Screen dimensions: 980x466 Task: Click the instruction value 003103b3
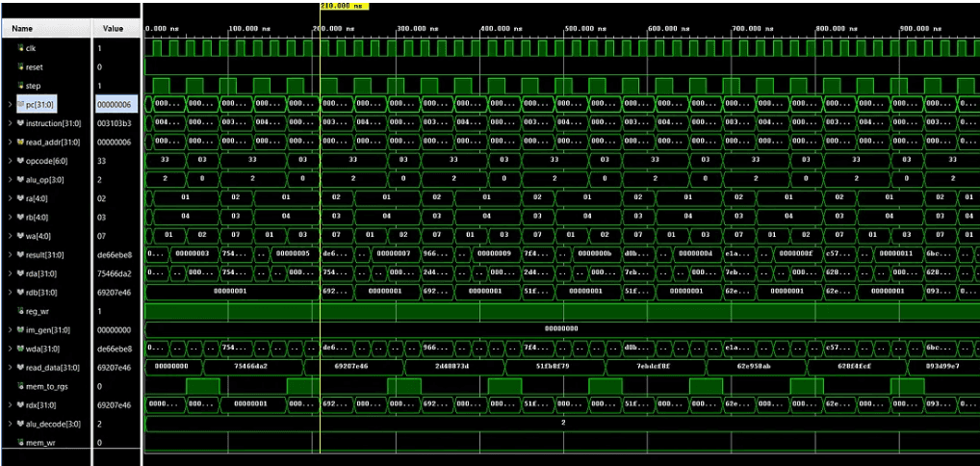(114, 123)
